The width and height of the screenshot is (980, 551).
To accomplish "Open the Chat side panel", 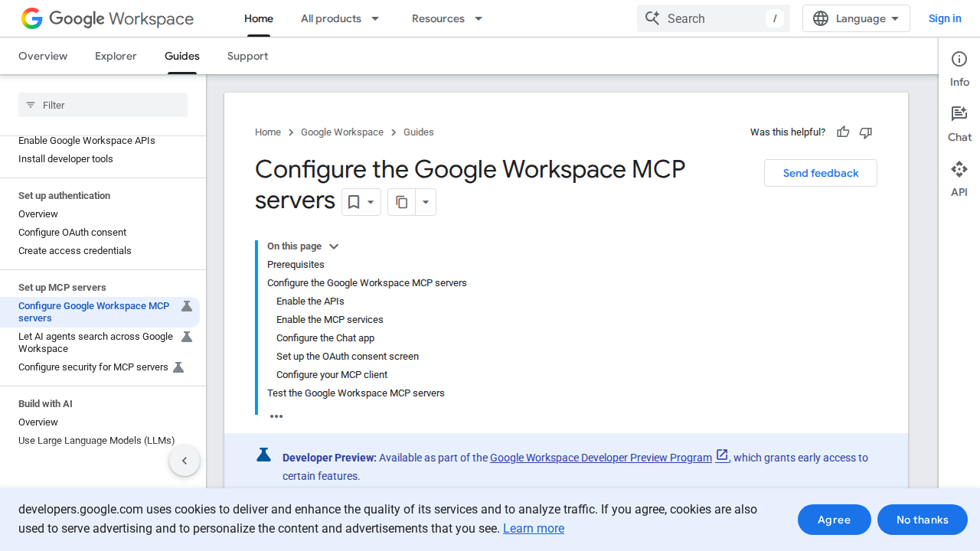I will pyautogui.click(x=959, y=124).
